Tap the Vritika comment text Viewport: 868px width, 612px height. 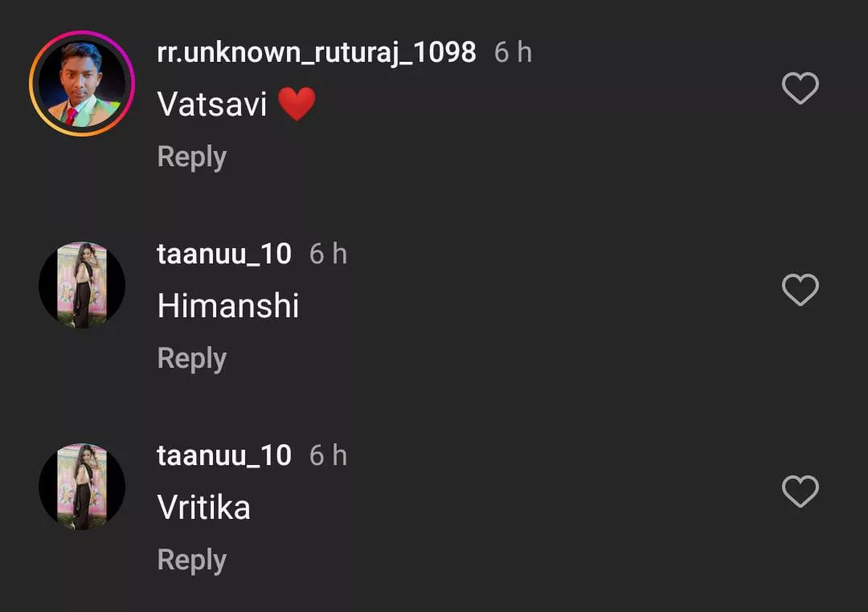pyautogui.click(x=204, y=508)
